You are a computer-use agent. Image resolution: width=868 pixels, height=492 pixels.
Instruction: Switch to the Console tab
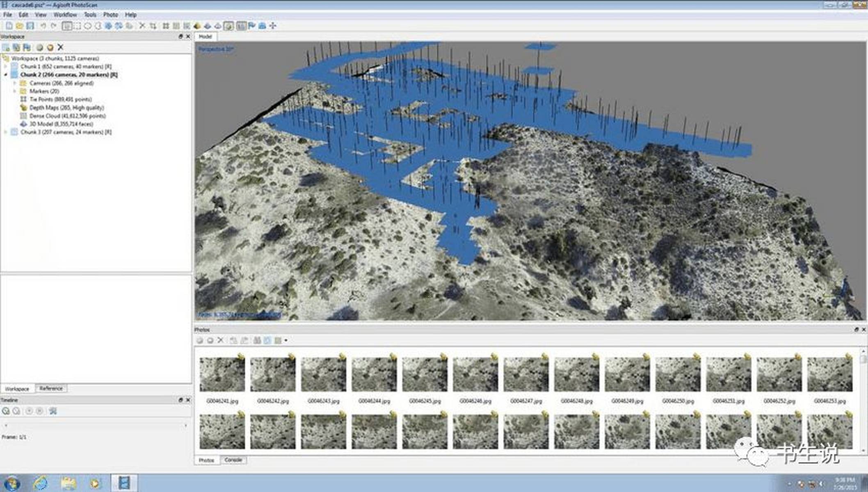[x=233, y=460]
